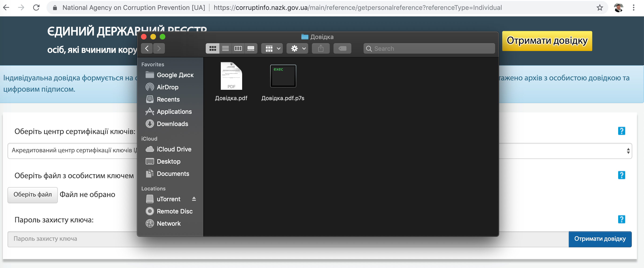
Task: Expand the key certification center select box
Action: tap(628, 151)
